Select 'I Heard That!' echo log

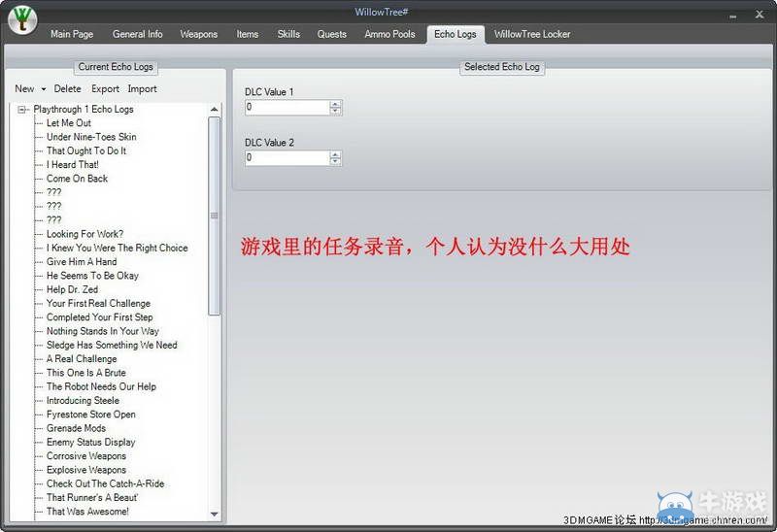pos(72,164)
